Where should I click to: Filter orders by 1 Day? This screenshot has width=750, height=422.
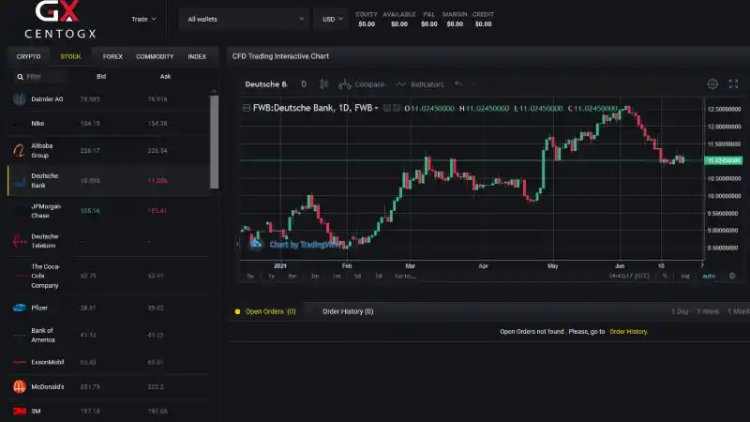tap(679, 311)
